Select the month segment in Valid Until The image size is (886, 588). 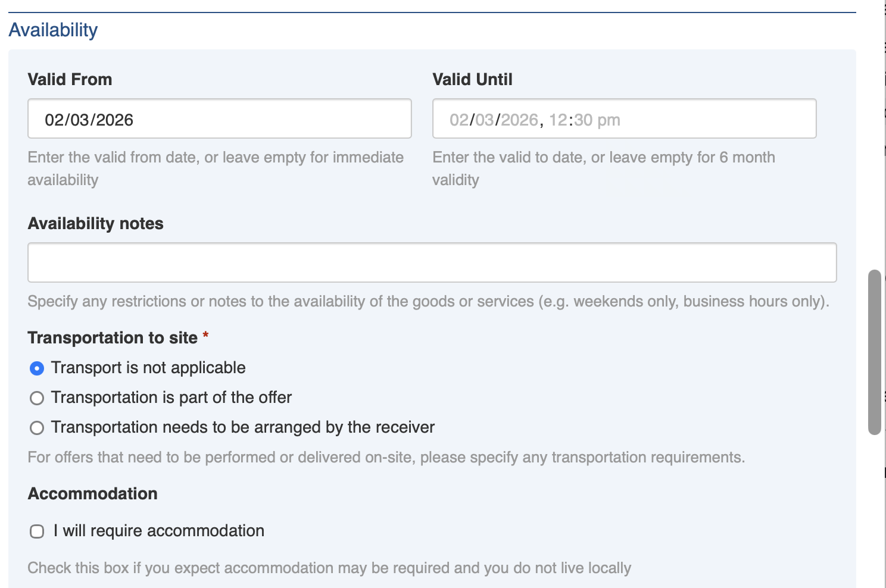[x=485, y=120]
